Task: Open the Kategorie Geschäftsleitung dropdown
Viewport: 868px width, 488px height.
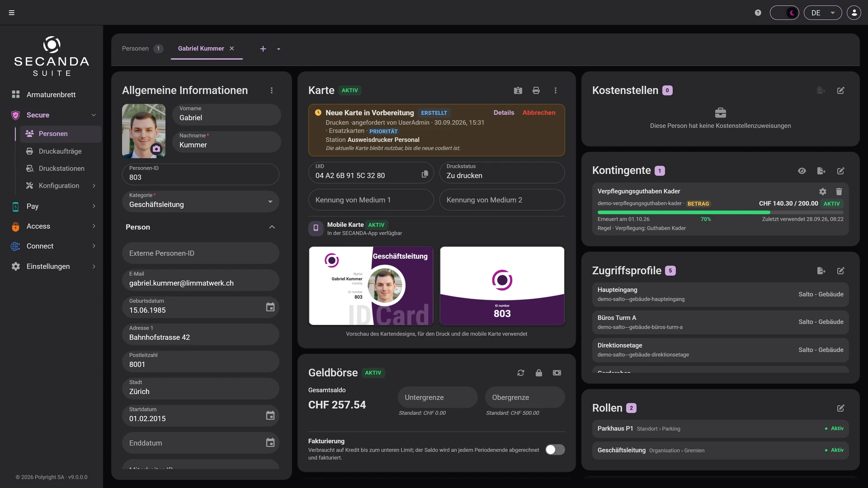Action: coord(201,202)
